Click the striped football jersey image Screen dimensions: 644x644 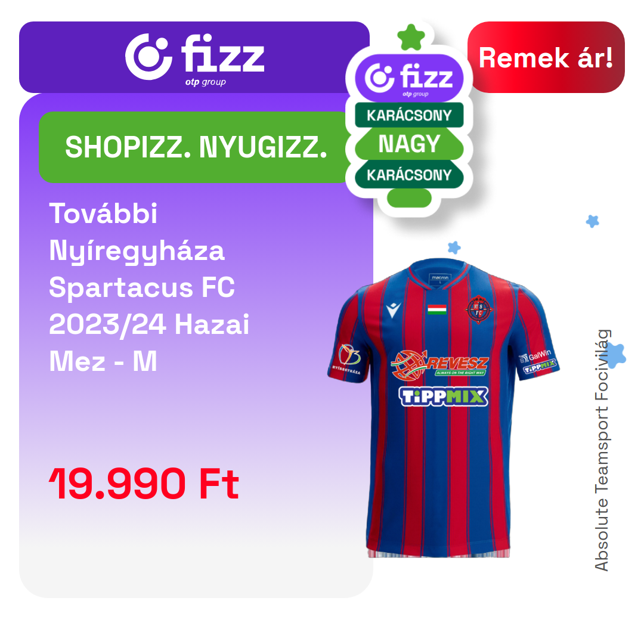point(443,408)
